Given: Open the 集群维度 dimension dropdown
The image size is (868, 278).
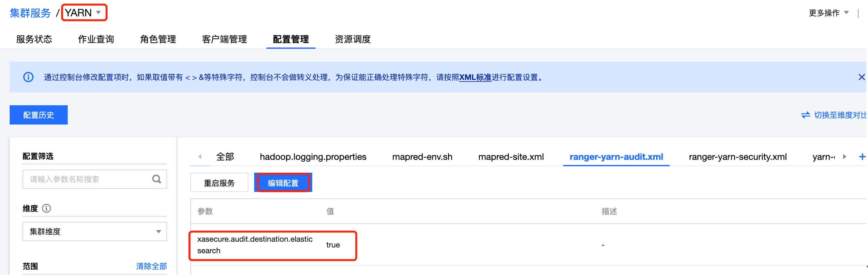Looking at the screenshot, I should coord(95,231).
